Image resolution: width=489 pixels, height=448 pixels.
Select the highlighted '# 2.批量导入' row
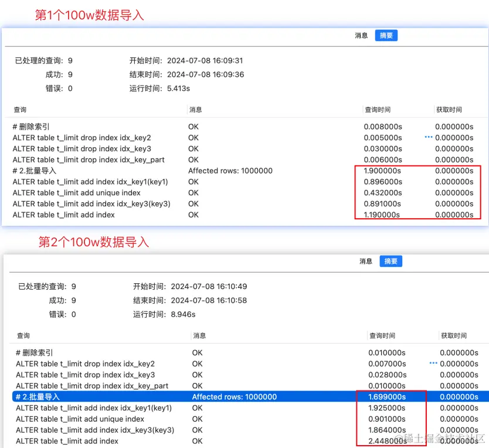point(250,397)
